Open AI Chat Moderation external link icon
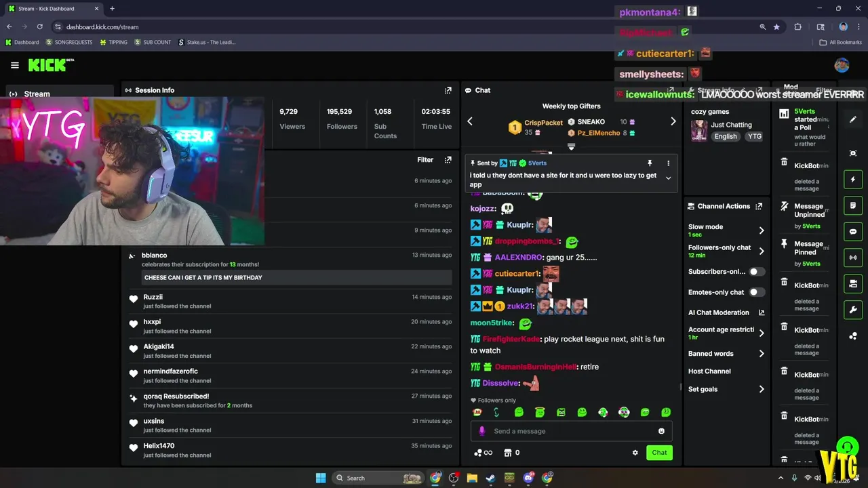Image resolution: width=868 pixels, height=488 pixels. [x=762, y=312]
